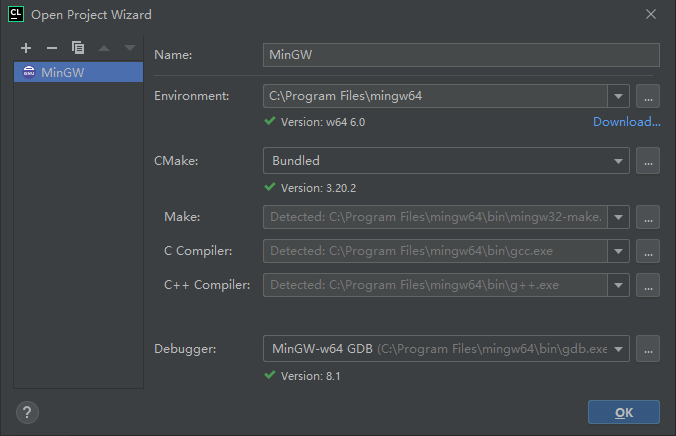The height and width of the screenshot is (436, 676).
Task: Click the 'Name:' label
Action: click(x=173, y=55)
